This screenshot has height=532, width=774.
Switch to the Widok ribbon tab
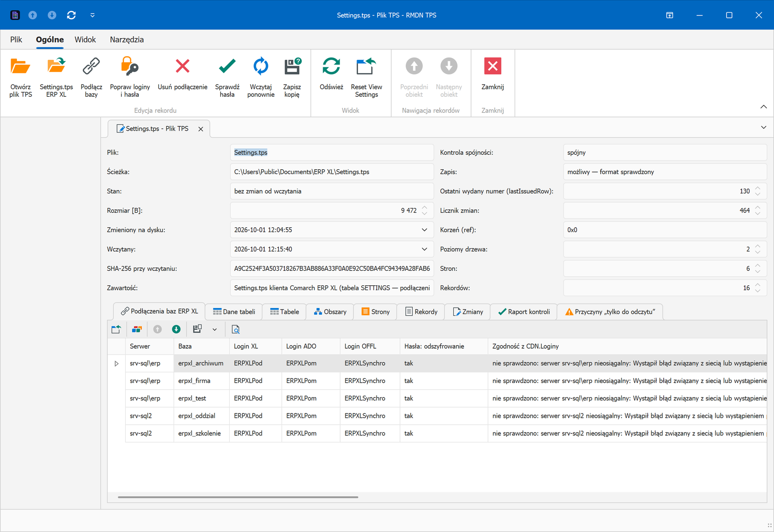tap(85, 40)
